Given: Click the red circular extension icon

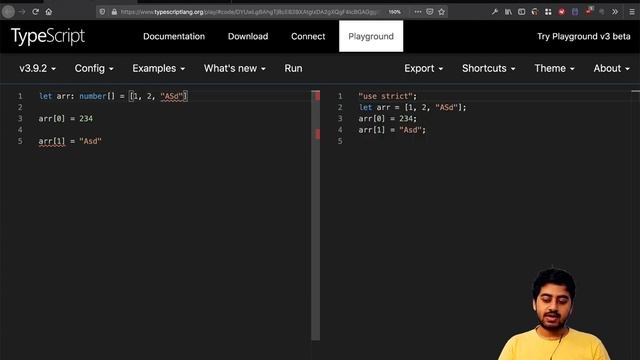Looking at the screenshot, I should (x=562, y=12).
